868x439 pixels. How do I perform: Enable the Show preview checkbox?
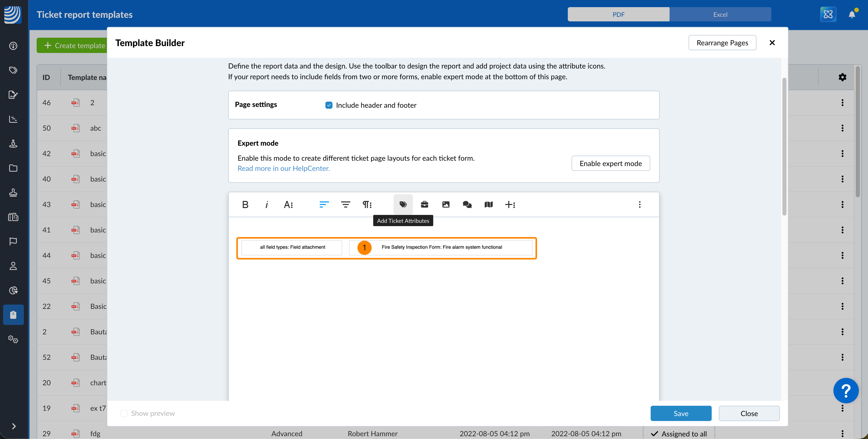(x=124, y=413)
